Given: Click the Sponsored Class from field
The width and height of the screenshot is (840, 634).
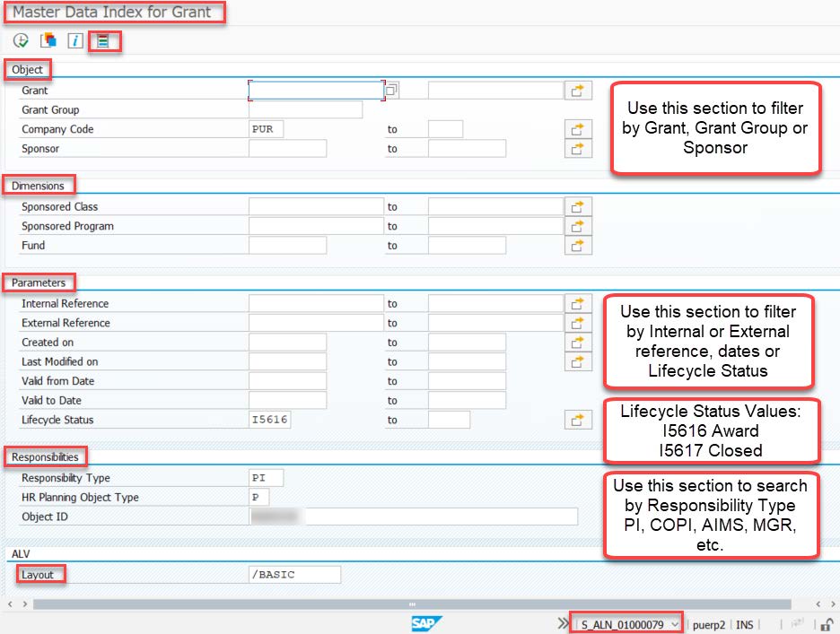Looking at the screenshot, I should click(316, 206).
